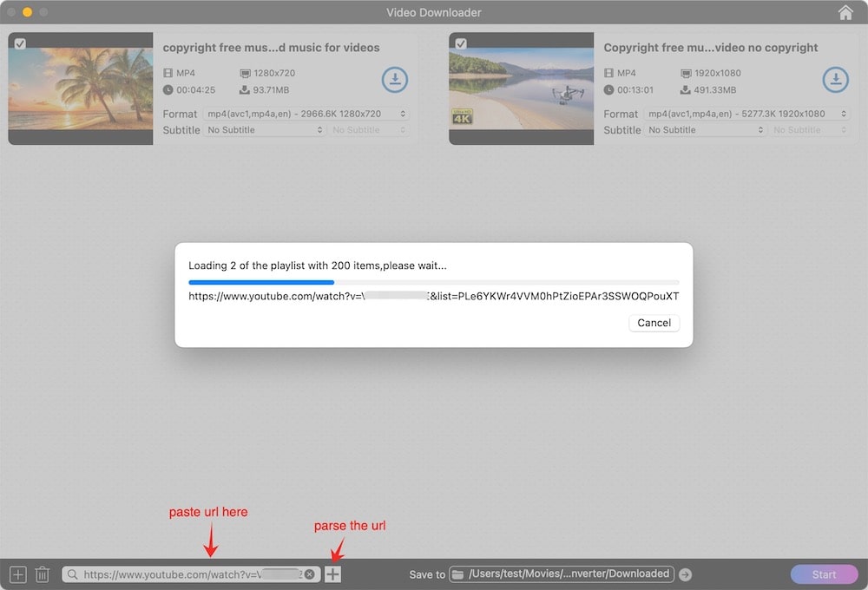This screenshot has height=590, width=868.
Task: Select the Video Downloader title bar
Action: (433, 12)
